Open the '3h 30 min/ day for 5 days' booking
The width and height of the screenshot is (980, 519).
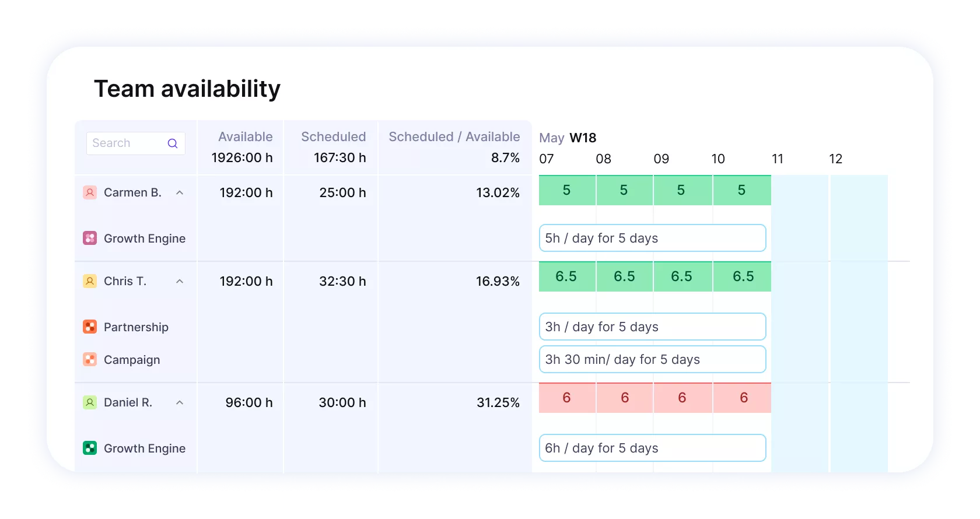tap(652, 359)
